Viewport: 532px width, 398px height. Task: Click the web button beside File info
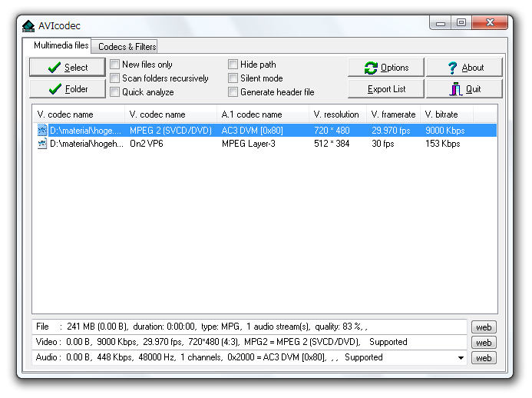[484, 327]
